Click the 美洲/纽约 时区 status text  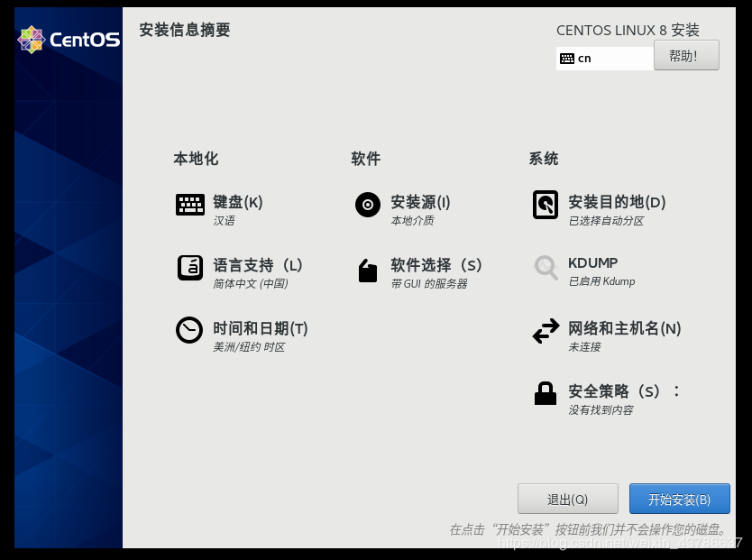pos(249,347)
